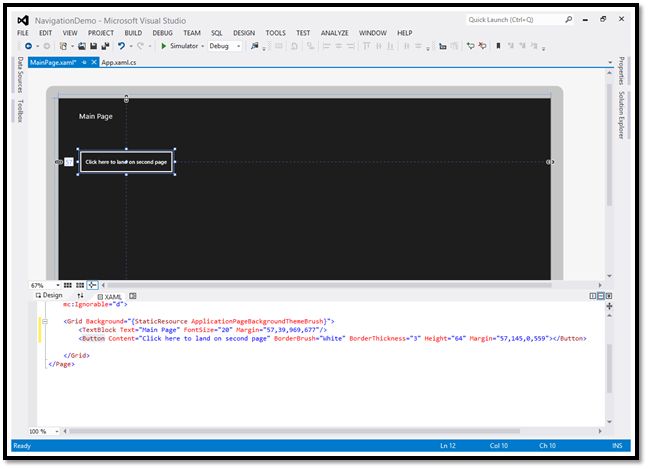Open the Solution Explorer side panel
Screen dimensions: 648x469
coord(621,116)
